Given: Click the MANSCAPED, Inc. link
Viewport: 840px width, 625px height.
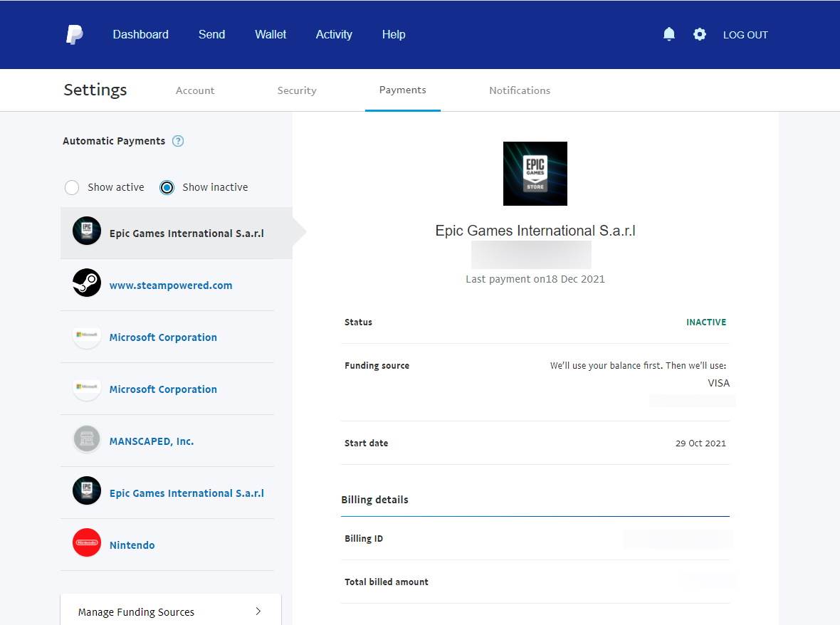Looking at the screenshot, I should 151,441.
